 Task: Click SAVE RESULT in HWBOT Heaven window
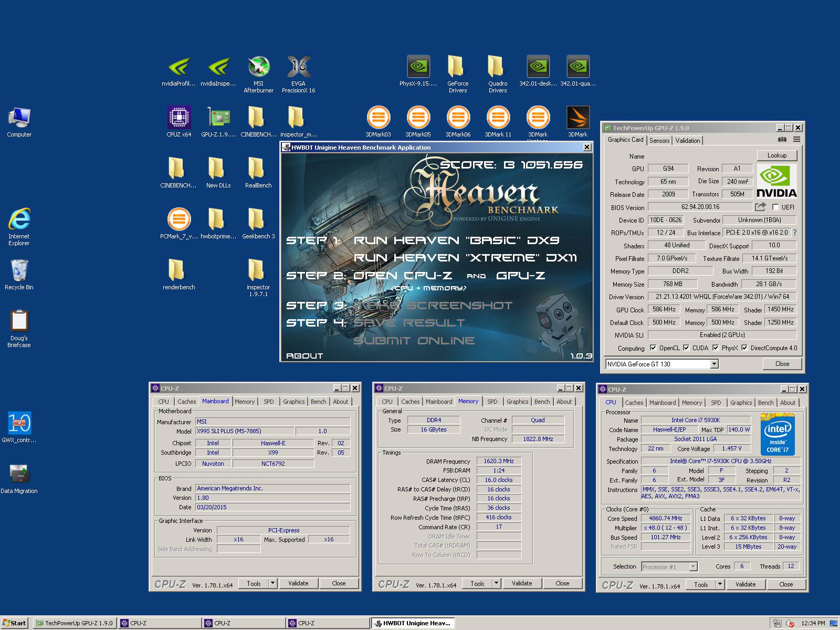click(x=409, y=323)
